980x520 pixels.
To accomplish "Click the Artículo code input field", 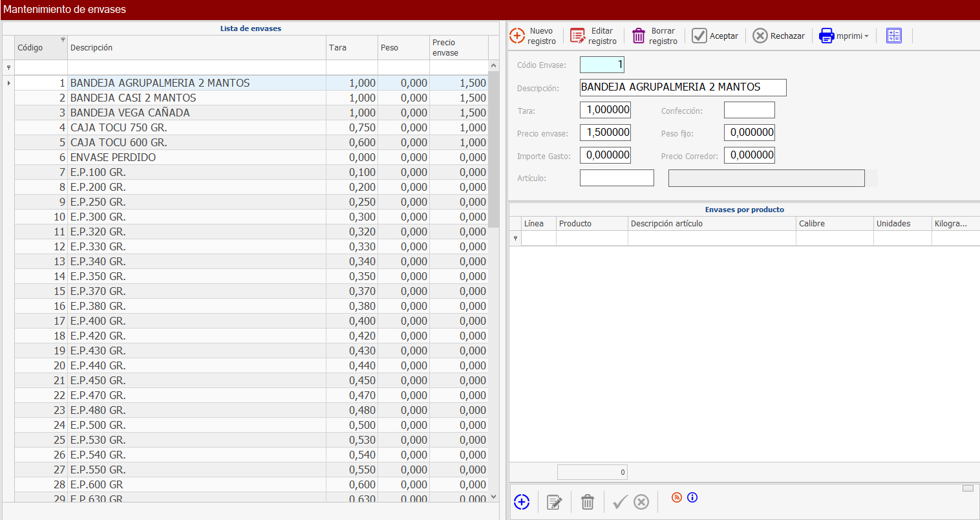I will click(617, 178).
